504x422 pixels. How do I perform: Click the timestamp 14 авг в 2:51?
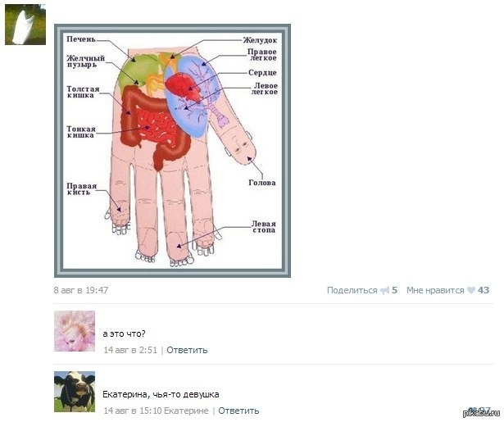click(130, 350)
